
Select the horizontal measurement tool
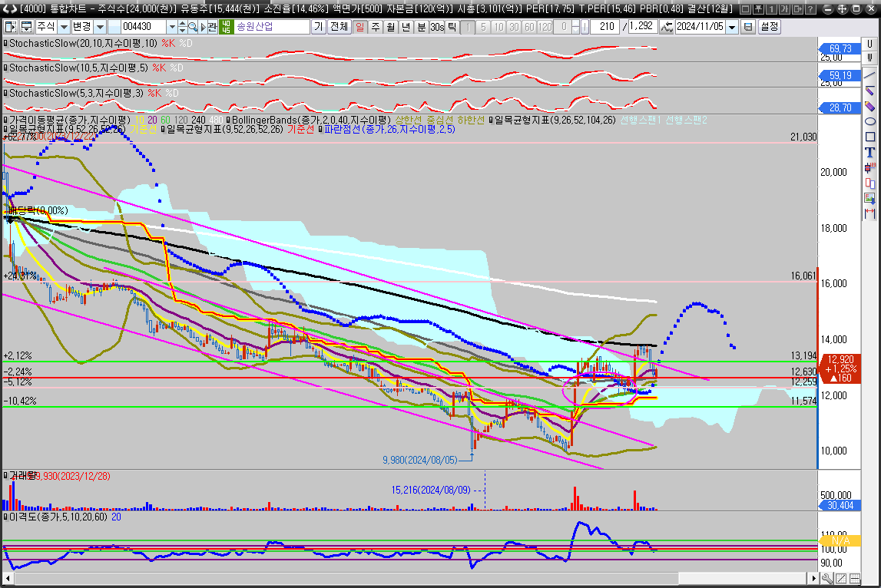pos(869,213)
